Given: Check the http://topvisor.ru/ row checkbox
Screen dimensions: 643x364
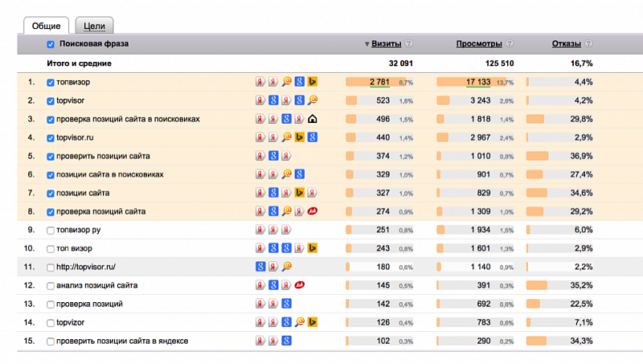Looking at the screenshot, I should pyautogui.click(x=51, y=268).
